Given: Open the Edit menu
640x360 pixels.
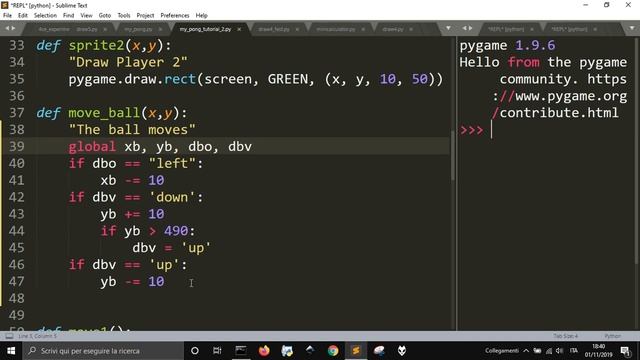Looking at the screenshot, I should (22, 16).
